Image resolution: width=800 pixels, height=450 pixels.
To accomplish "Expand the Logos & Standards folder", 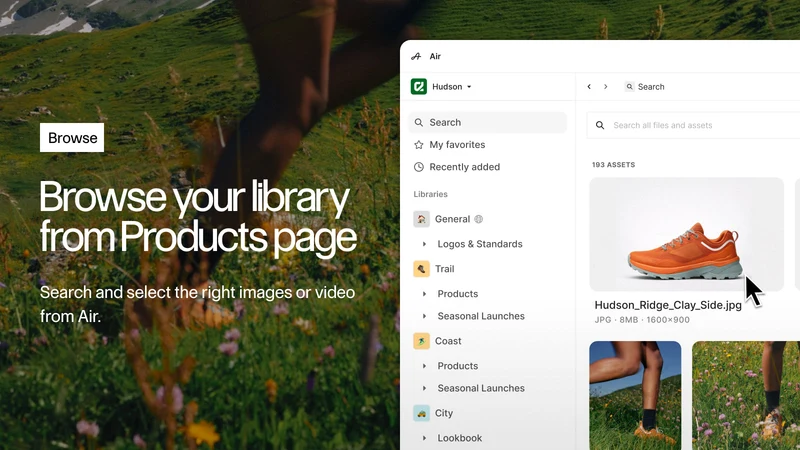I will 424,244.
